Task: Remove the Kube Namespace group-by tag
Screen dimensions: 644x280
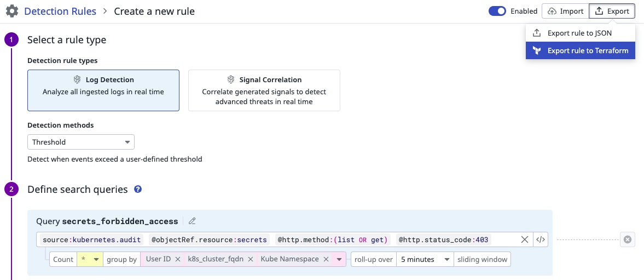Action: point(326,259)
